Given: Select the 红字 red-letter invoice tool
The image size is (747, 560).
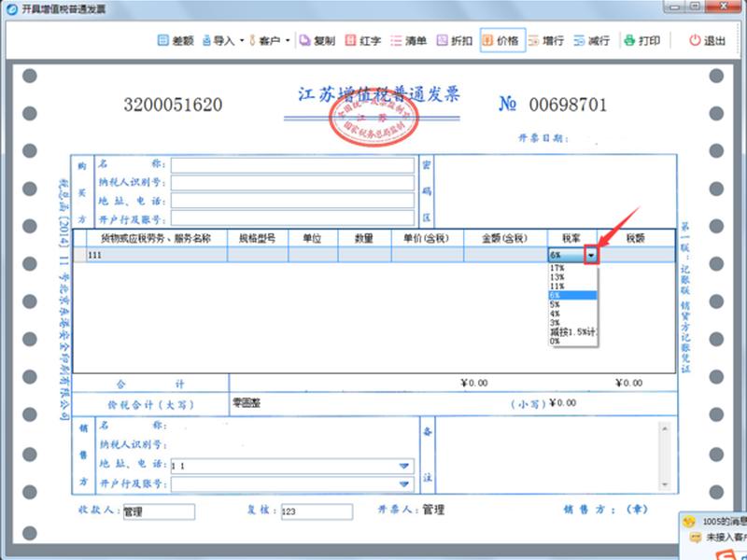Looking at the screenshot, I should [x=363, y=40].
